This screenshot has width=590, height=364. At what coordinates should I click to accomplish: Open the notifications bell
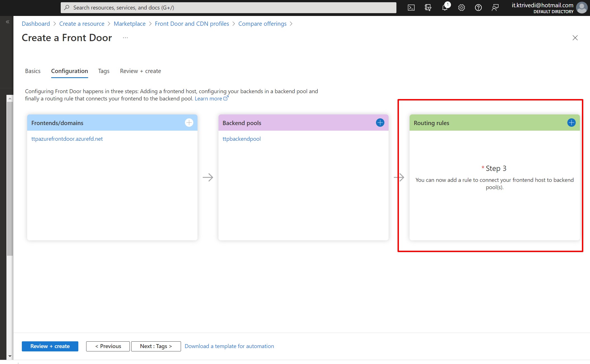445,8
